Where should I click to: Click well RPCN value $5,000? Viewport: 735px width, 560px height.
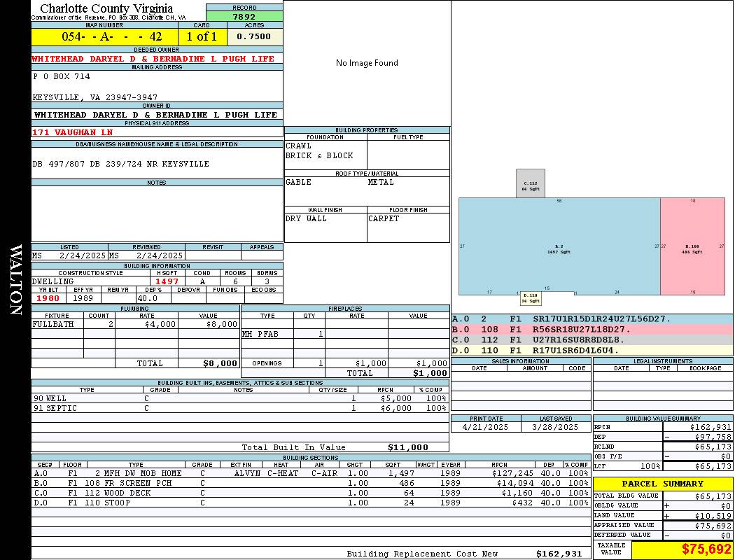coord(396,399)
